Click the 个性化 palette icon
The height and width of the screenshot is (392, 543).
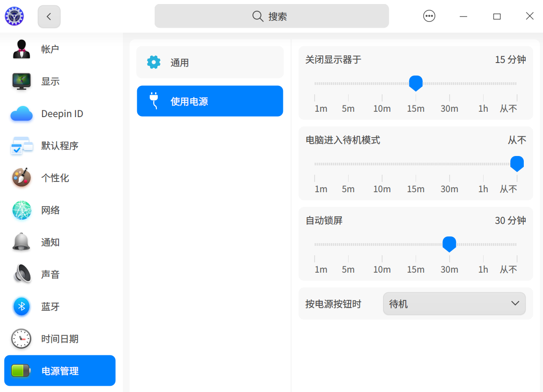pyautogui.click(x=21, y=178)
